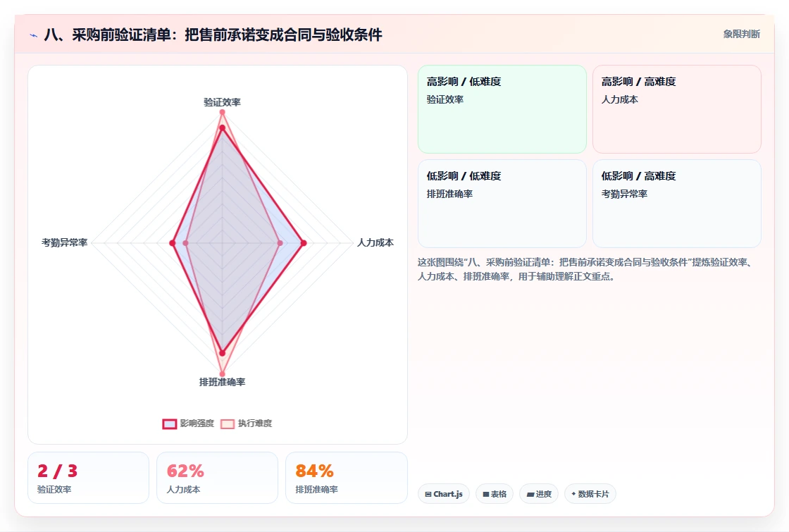Click 执行难度 data point at the bottom 排班准确率 vertex
This screenshot has height=532, width=789.
pyautogui.click(x=222, y=374)
